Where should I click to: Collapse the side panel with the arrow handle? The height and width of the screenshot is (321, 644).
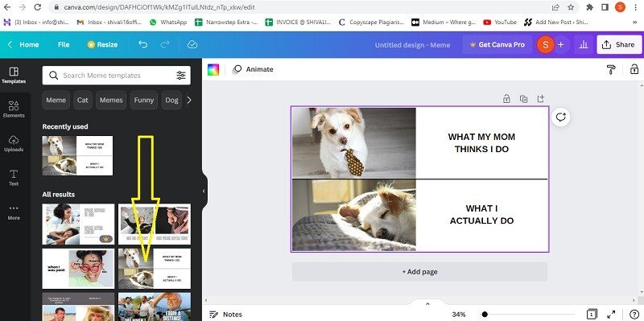point(204,191)
